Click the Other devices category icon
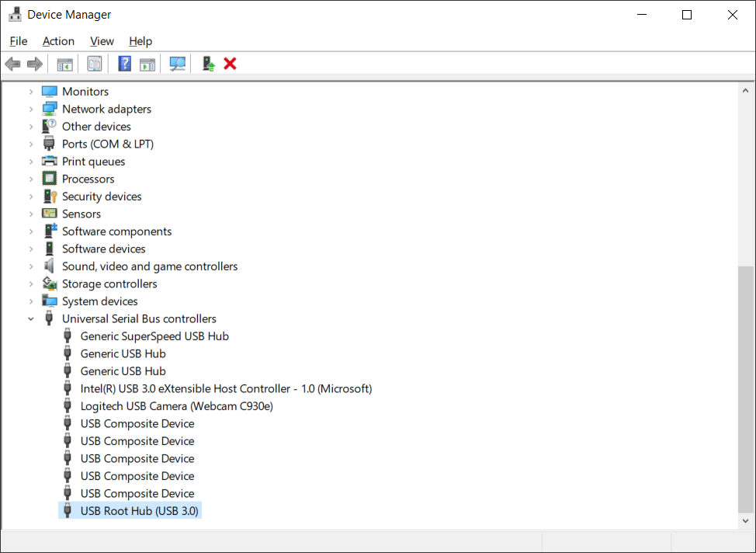 point(49,127)
